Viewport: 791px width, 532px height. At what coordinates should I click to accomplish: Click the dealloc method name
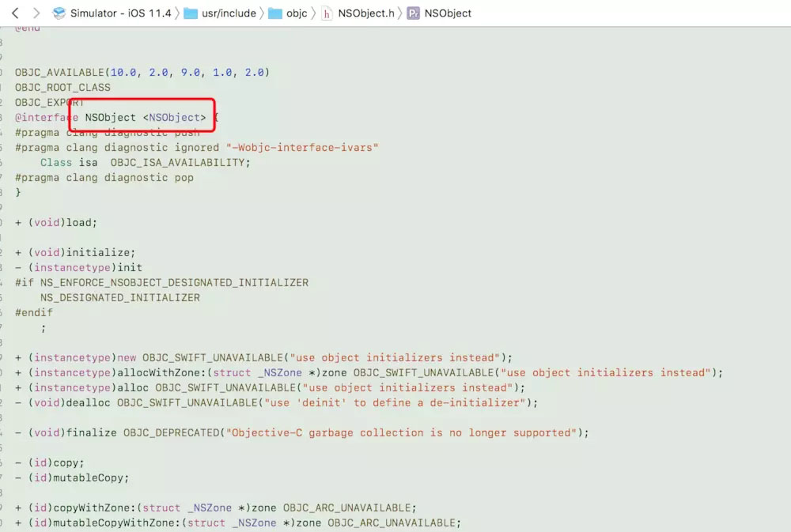[89, 402]
